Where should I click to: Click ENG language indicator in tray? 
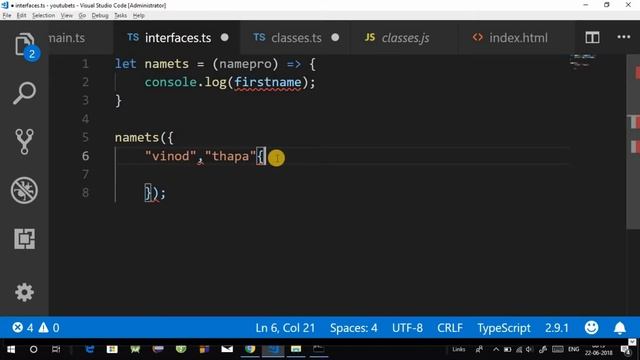(x=573, y=349)
